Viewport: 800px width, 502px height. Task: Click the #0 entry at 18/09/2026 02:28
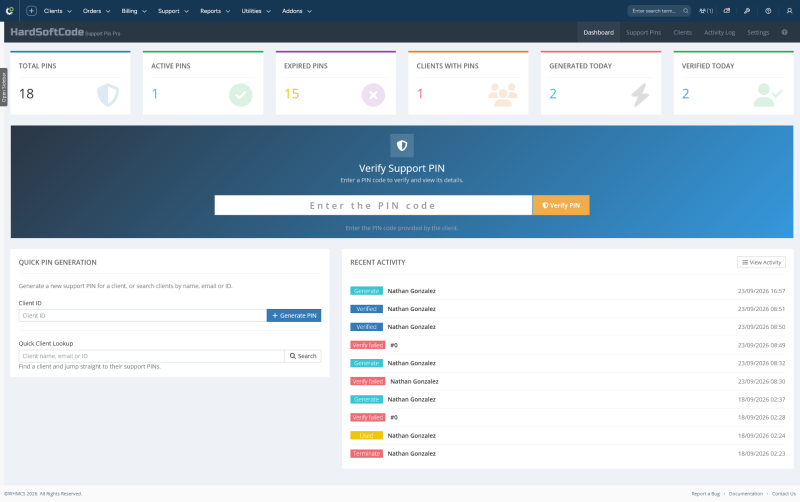394,417
